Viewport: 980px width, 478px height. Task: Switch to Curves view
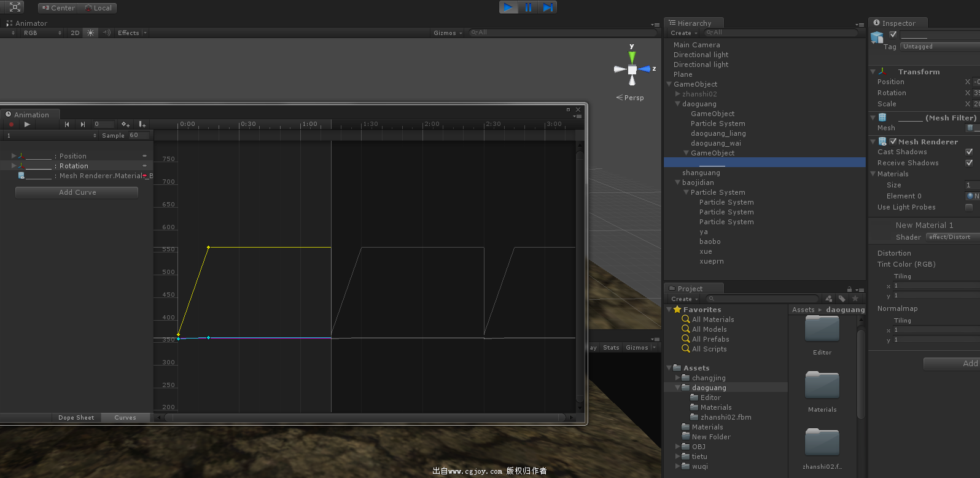coord(125,418)
